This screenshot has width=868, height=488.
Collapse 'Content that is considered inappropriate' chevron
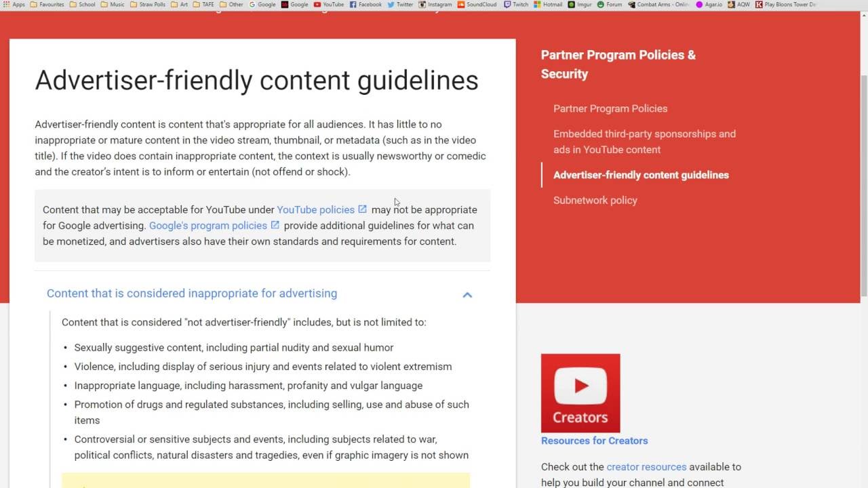click(467, 294)
